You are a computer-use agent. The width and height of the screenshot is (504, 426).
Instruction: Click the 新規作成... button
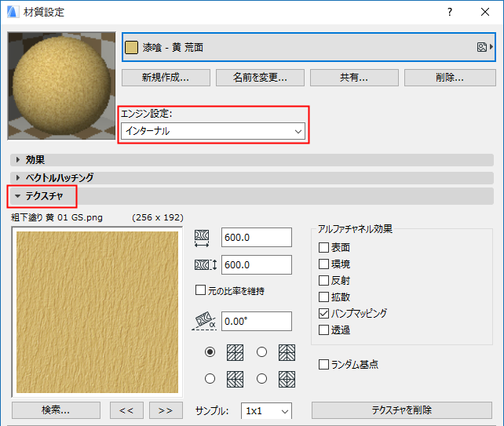point(166,78)
